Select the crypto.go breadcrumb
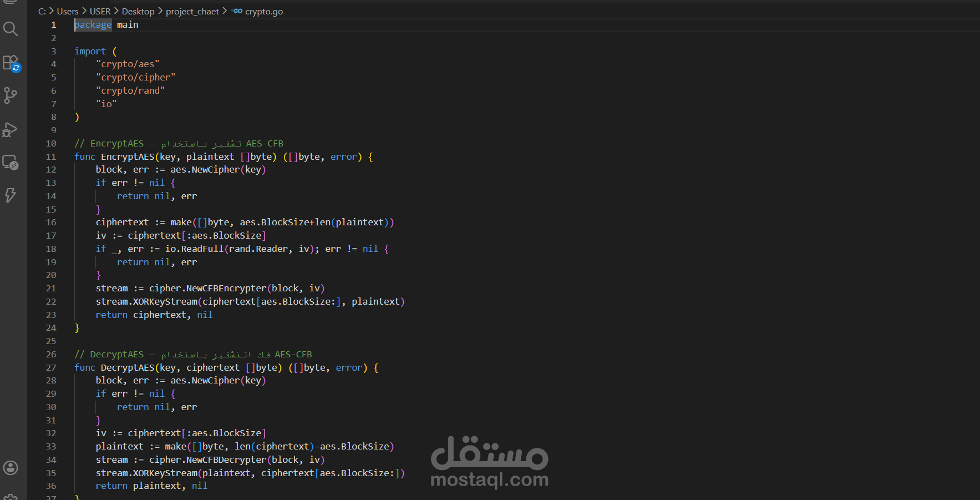 coord(264,11)
